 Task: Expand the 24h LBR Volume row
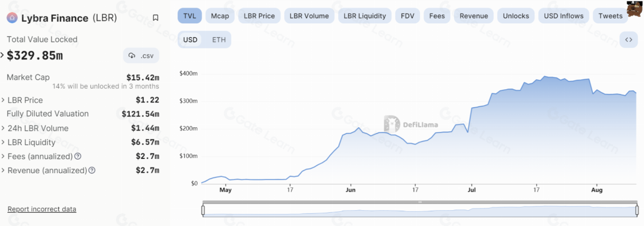click(3, 128)
